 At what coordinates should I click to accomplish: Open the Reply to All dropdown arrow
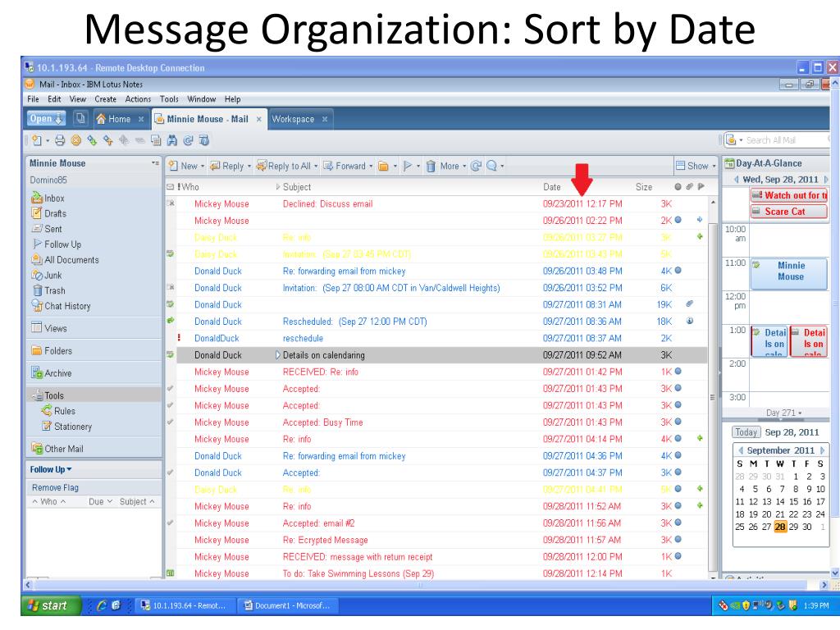click(x=316, y=167)
